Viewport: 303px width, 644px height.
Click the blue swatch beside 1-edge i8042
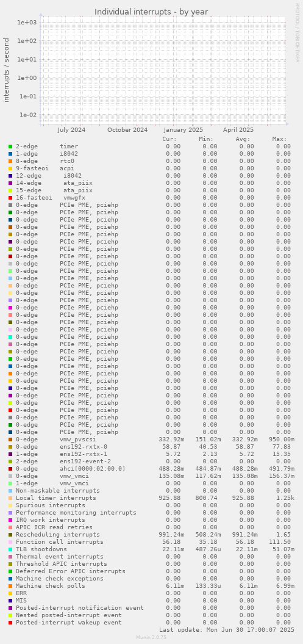(x=10, y=154)
